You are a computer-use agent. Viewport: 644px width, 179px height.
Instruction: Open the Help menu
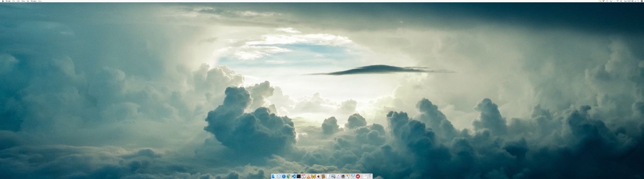(40, 1)
